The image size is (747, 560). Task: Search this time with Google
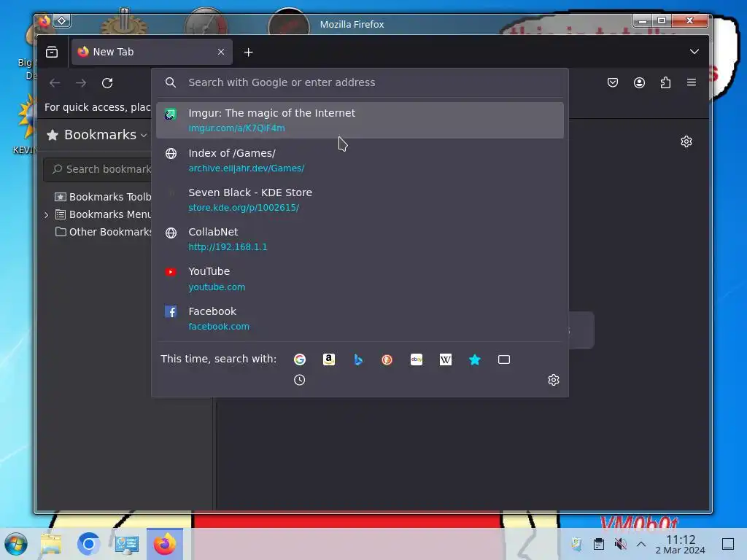[300, 359]
